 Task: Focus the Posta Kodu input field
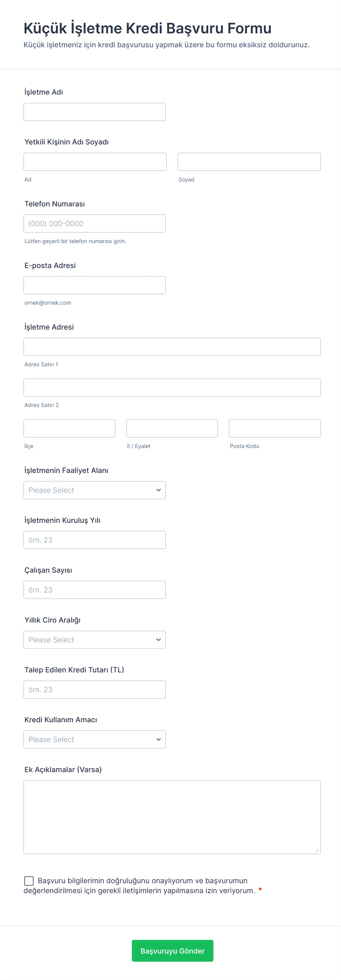click(x=275, y=428)
